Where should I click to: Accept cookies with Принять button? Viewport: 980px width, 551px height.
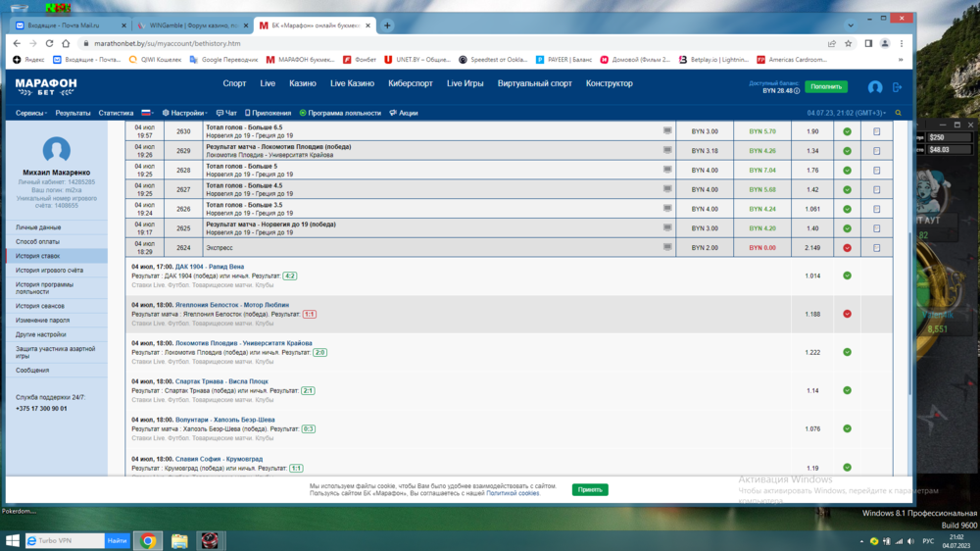tap(590, 489)
